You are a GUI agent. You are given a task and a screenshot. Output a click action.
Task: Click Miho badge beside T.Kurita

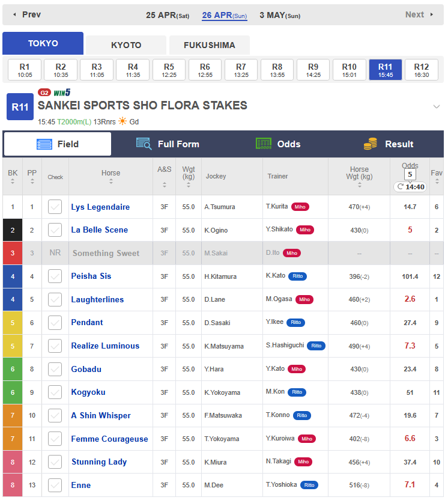(300, 207)
